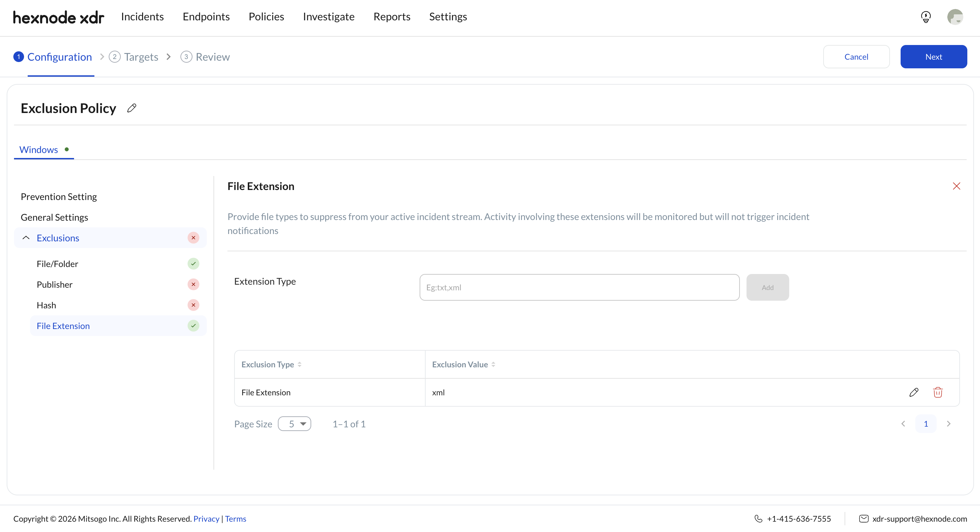Select page 1 in pagination

coord(926,424)
